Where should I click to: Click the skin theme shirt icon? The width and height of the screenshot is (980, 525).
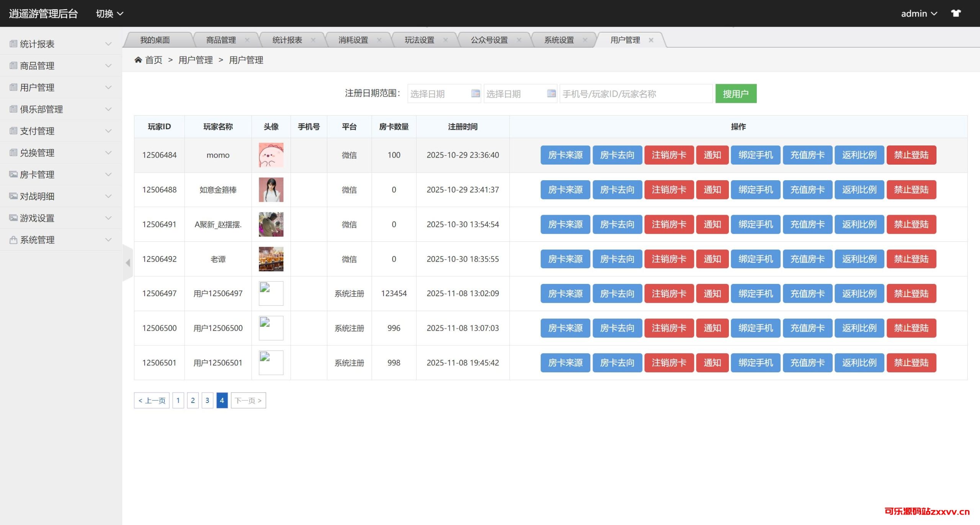coord(955,13)
